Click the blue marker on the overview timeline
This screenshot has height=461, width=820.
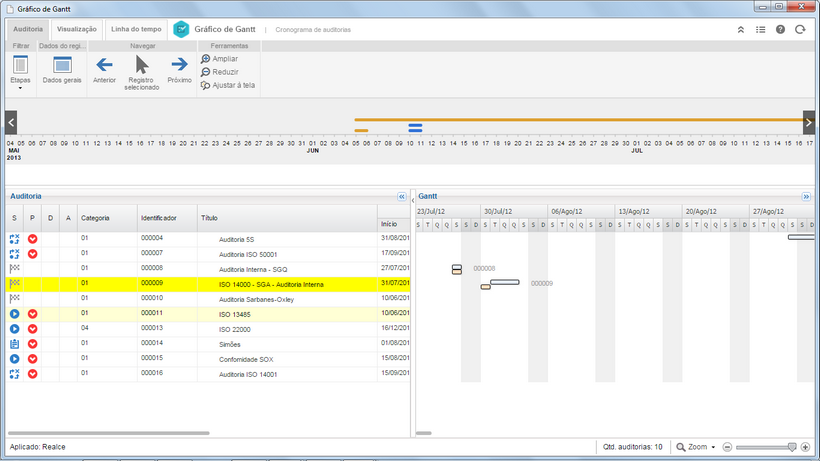click(415, 128)
